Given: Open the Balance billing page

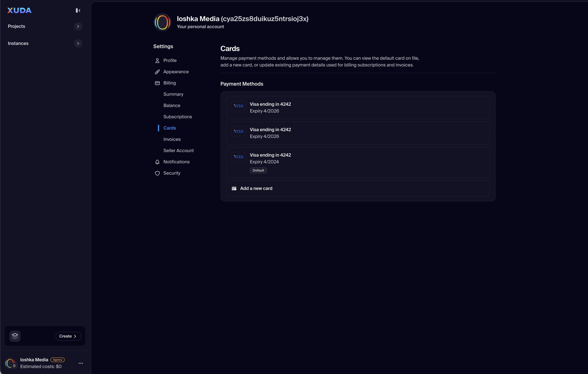Looking at the screenshot, I should tap(172, 106).
